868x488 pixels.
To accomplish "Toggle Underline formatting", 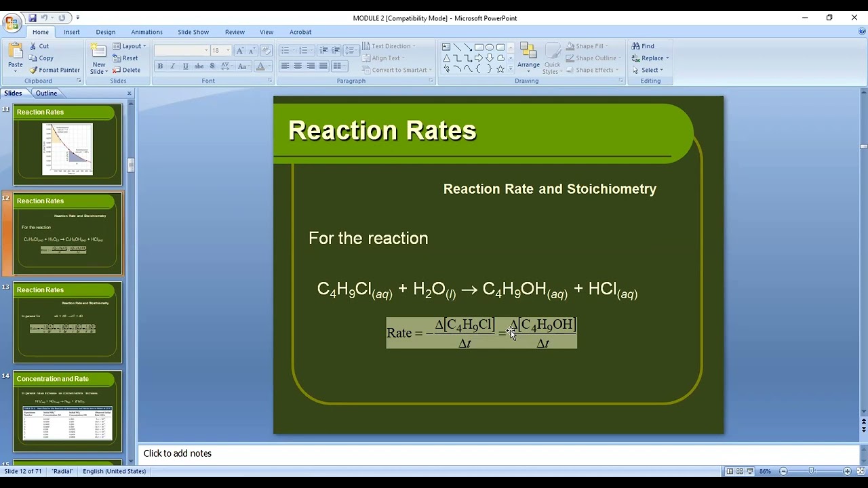I will pyautogui.click(x=186, y=66).
